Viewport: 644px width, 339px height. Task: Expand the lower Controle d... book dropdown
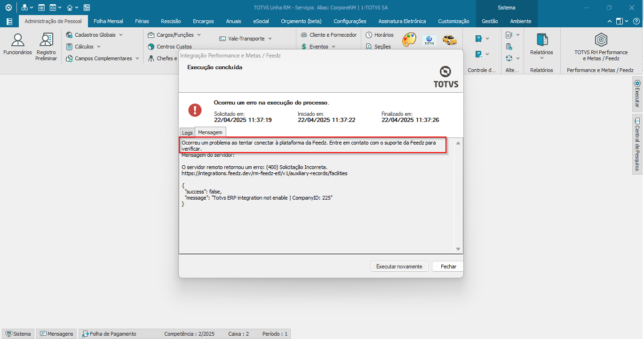pyautogui.click(x=487, y=54)
